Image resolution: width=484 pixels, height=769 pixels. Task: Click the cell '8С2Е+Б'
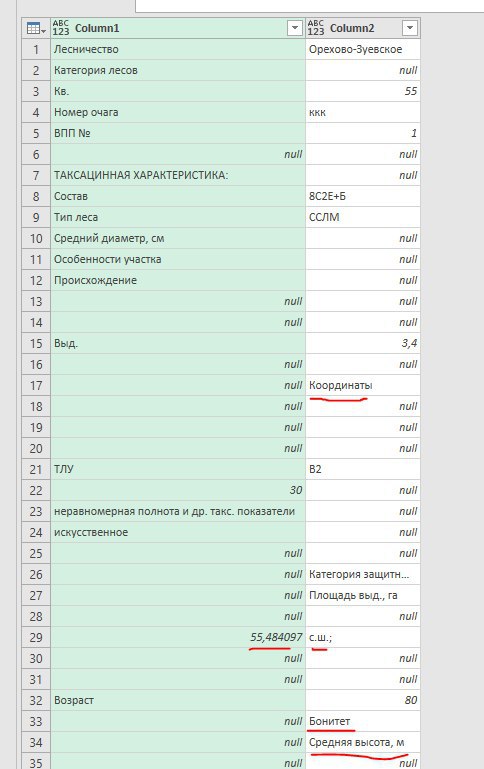coord(363,196)
